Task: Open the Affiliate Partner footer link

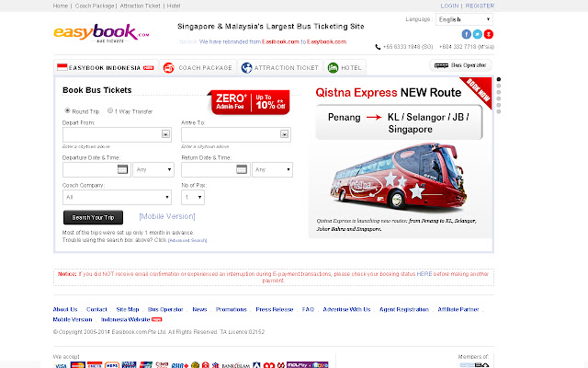Action: [x=458, y=309]
